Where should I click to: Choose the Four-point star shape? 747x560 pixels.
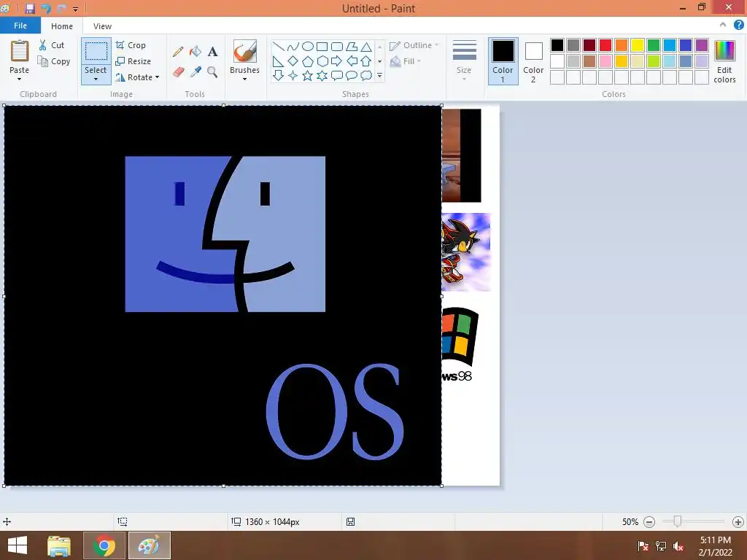point(293,75)
